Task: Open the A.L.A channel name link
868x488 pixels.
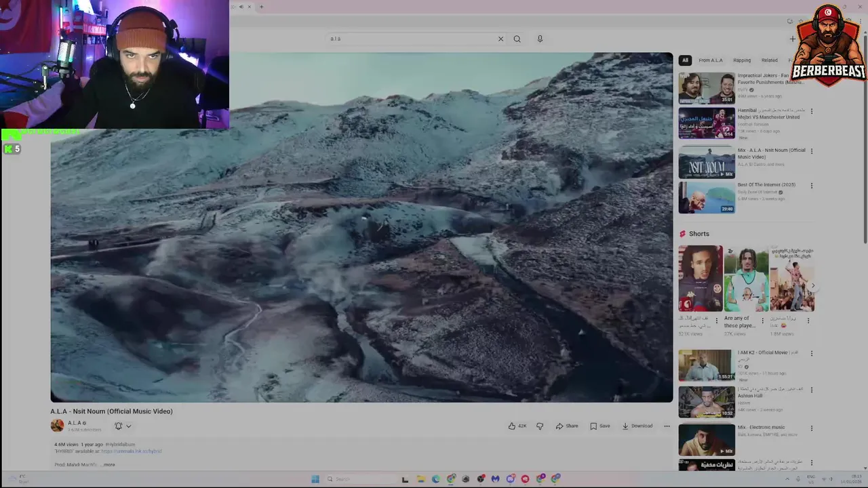Action: (x=75, y=423)
